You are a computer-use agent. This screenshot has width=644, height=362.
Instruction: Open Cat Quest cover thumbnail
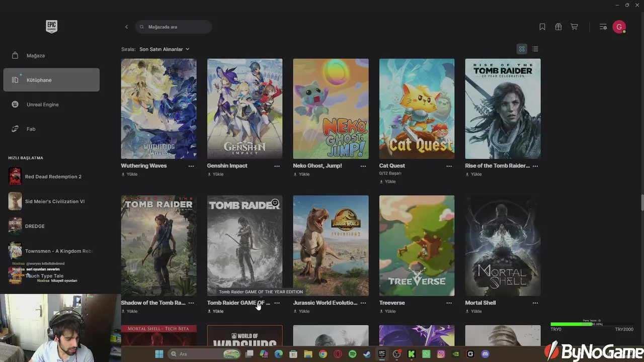(417, 109)
